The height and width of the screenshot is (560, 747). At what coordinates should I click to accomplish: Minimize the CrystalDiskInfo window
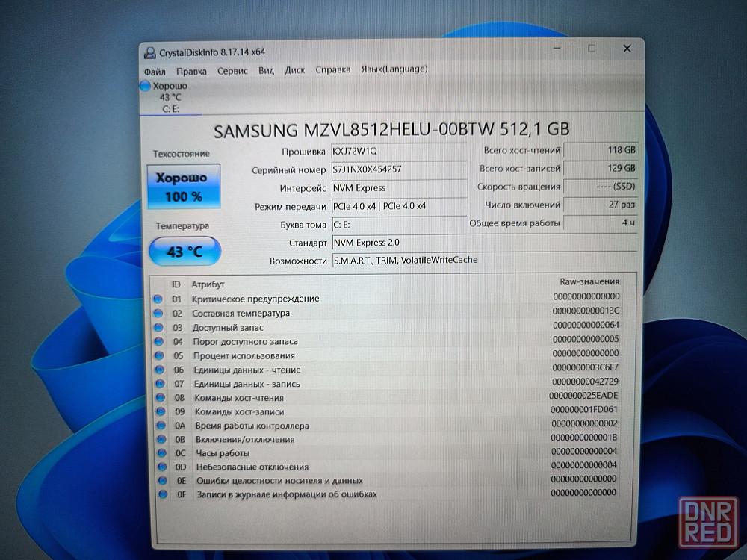(557, 48)
